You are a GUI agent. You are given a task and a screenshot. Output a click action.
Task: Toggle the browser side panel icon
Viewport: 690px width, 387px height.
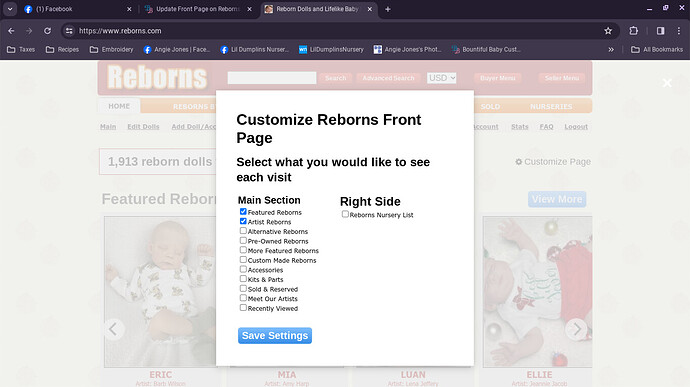click(660, 31)
